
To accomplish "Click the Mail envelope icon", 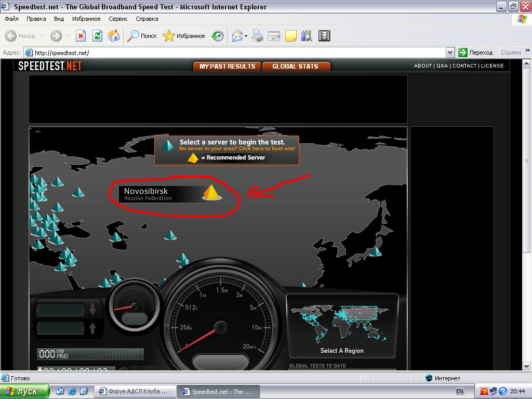I will (237, 36).
